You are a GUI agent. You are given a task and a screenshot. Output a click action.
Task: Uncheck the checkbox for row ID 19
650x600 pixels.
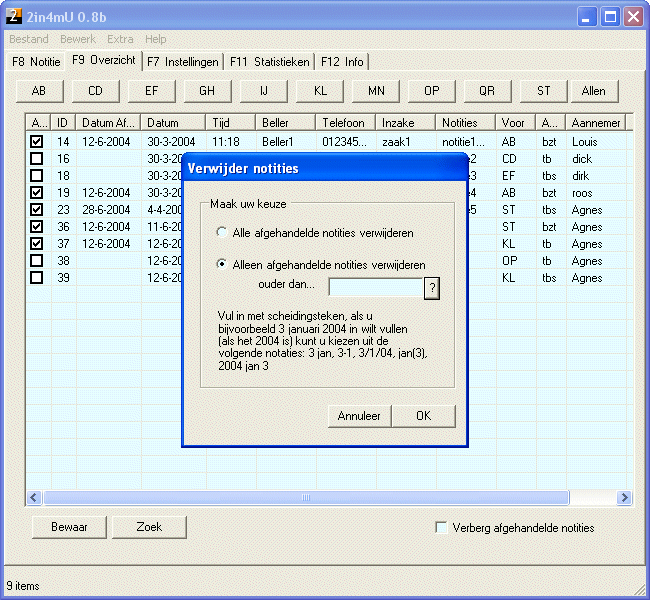pyautogui.click(x=36, y=193)
